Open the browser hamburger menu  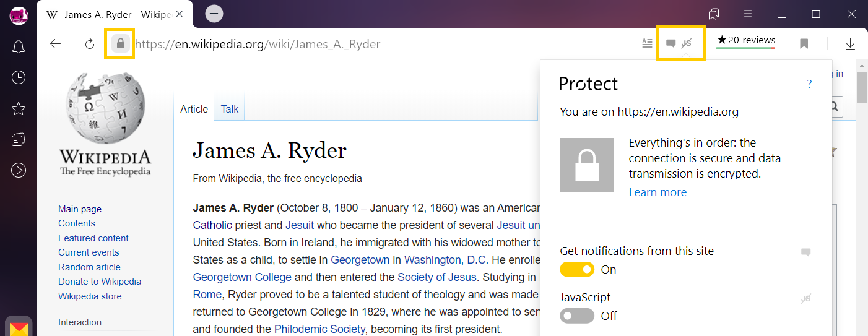748,14
